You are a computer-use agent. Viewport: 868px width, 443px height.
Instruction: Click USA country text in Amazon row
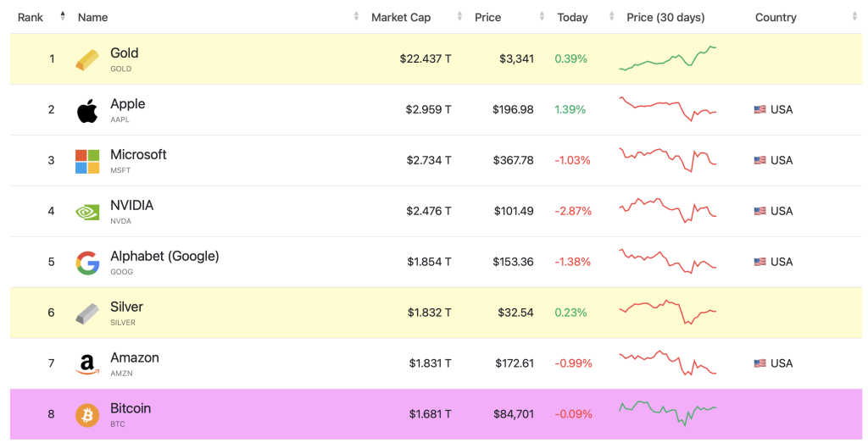click(782, 363)
